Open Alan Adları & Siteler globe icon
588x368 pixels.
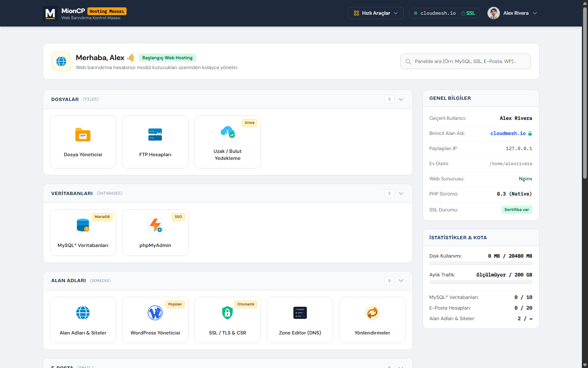point(83,313)
